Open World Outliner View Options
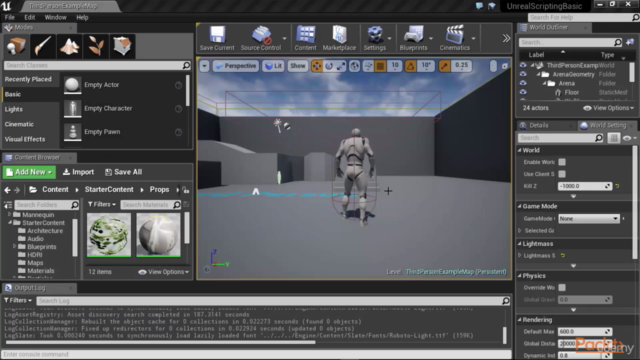Image resolution: width=640 pixels, height=360 pixels. (x=608, y=108)
